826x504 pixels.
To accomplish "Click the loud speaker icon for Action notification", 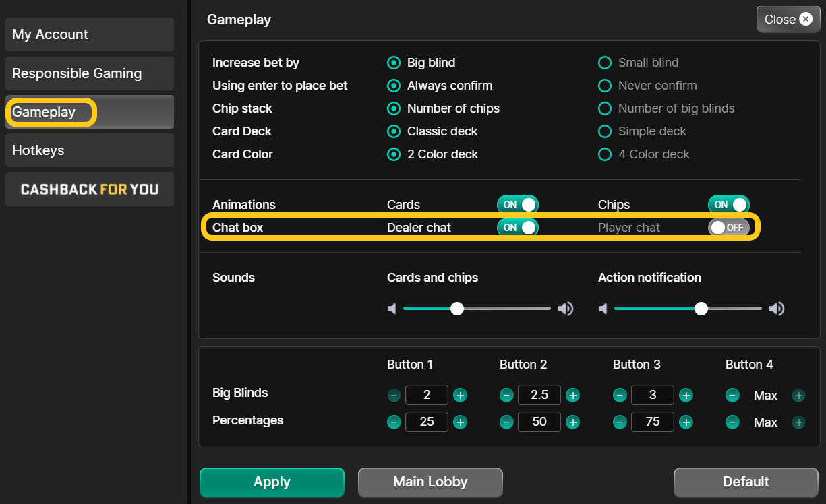I will [x=777, y=309].
